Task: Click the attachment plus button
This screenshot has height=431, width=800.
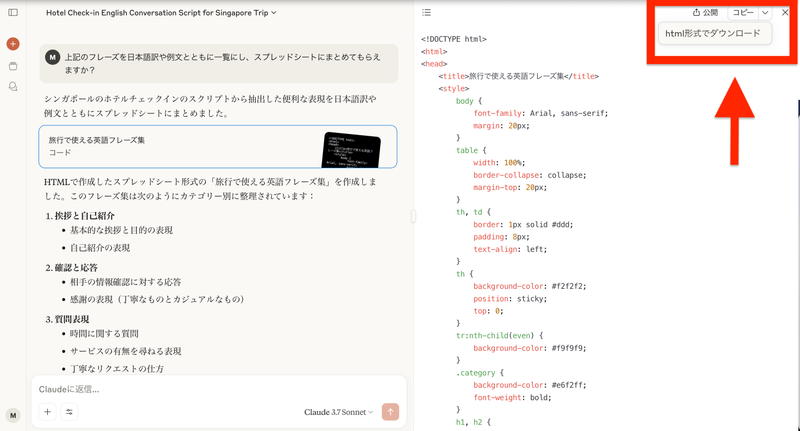Action: [x=47, y=412]
